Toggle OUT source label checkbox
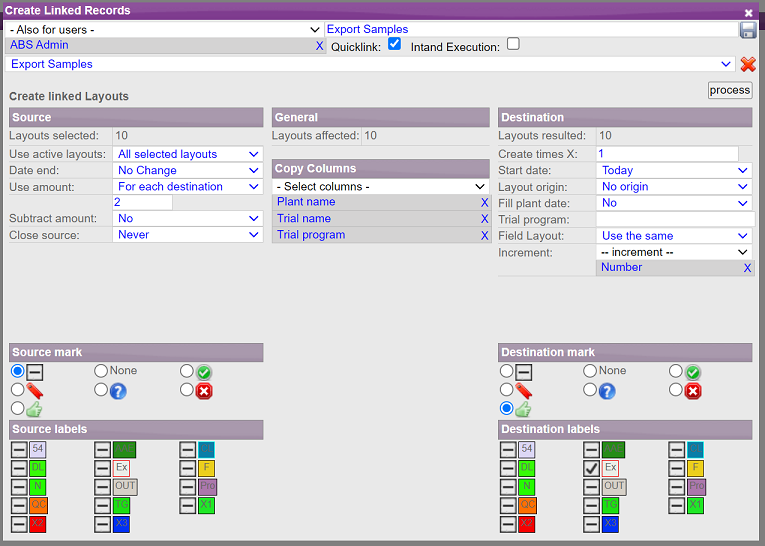765x546 pixels. point(102,487)
